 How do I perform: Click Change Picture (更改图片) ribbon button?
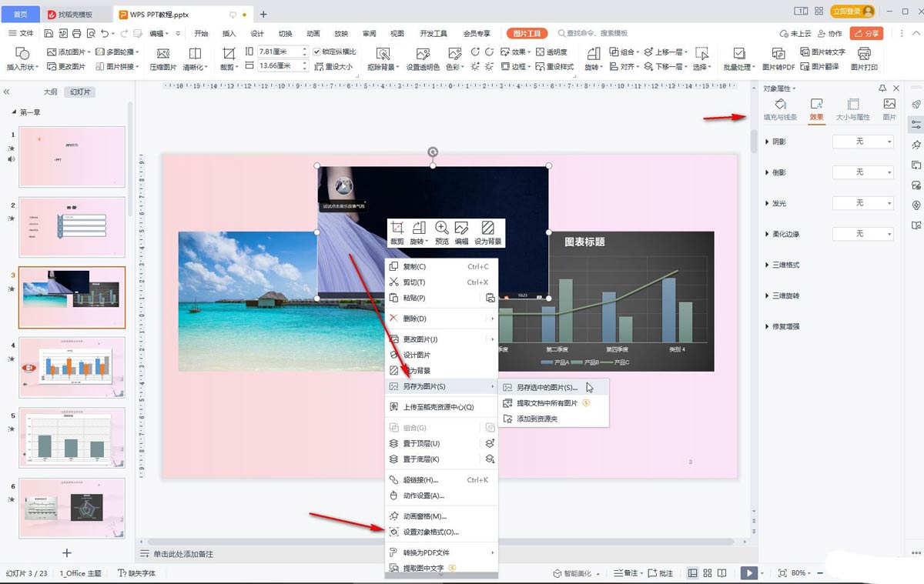click(66, 67)
